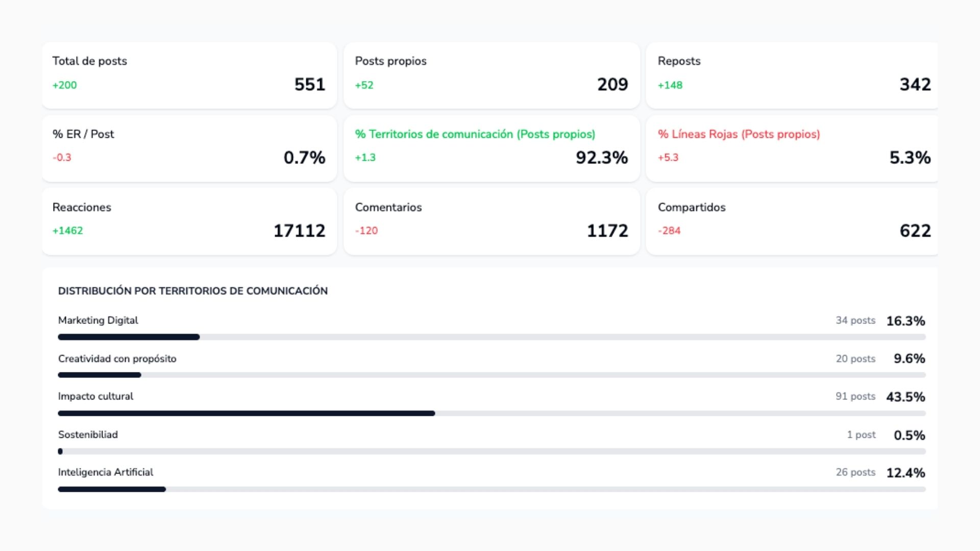Click % Territorios de comunicación heading
The height and width of the screenshot is (551, 980).
coord(475,134)
